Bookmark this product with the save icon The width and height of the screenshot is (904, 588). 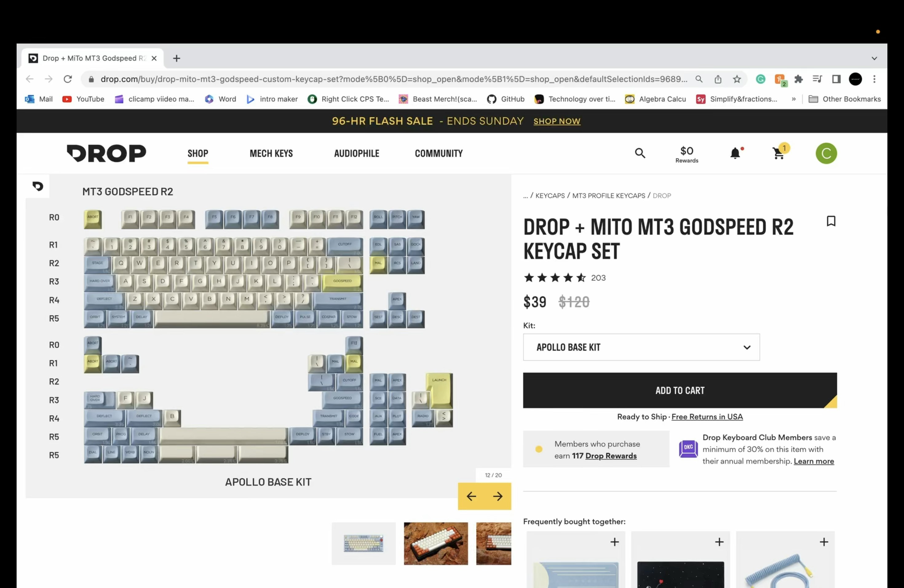(x=831, y=221)
